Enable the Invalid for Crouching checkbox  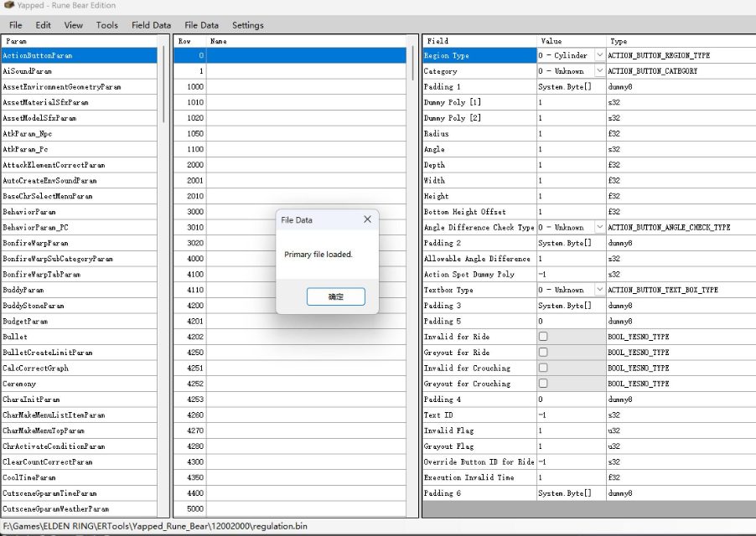(543, 368)
